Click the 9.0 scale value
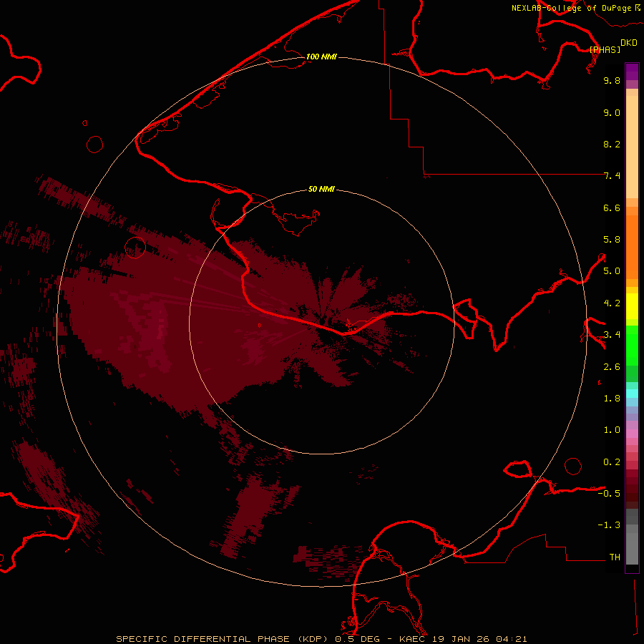The width and height of the screenshot is (644, 644). [612, 112]
